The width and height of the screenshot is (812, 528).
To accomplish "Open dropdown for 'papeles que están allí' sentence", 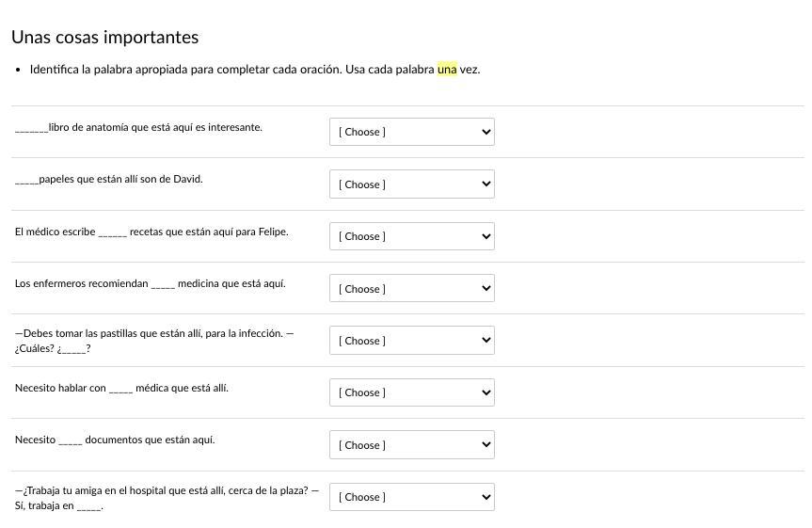I will [x=411, y=184].
